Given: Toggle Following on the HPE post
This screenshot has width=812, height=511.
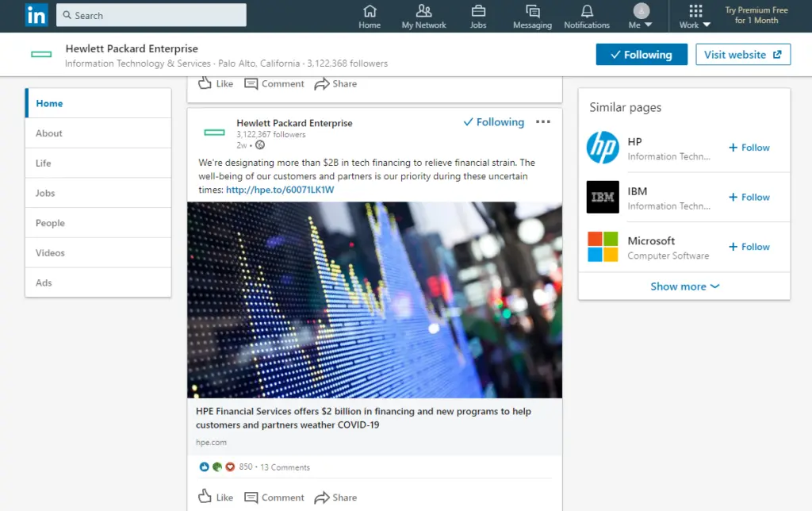Looking at the screenshot, I should click(493, 122).
